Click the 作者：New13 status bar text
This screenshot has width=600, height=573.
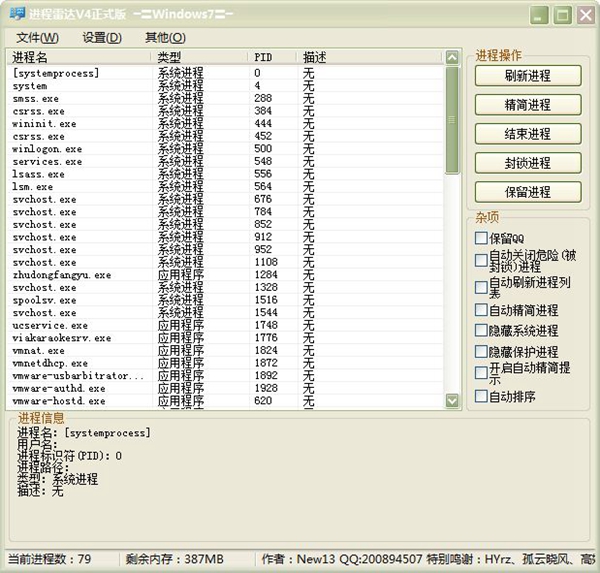[298, 559]
